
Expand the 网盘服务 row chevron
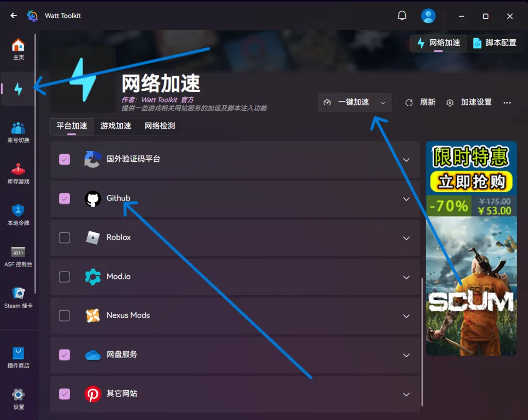click(406, 356)
